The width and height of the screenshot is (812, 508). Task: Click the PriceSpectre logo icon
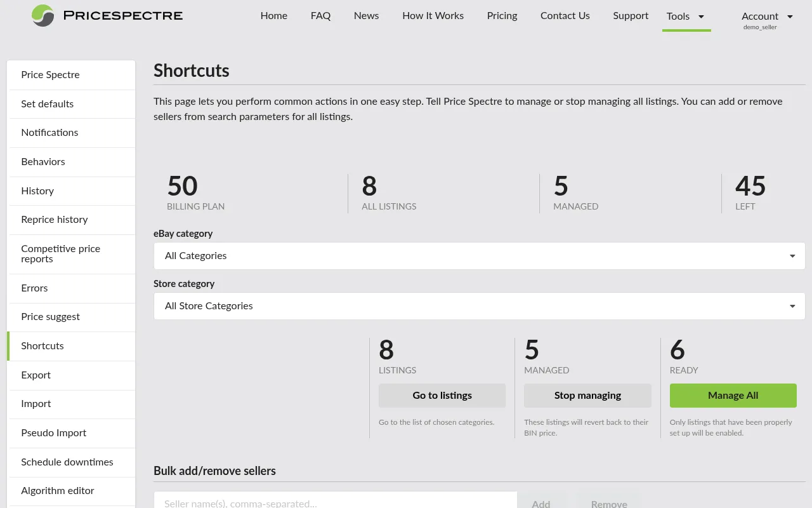point(42,16)
